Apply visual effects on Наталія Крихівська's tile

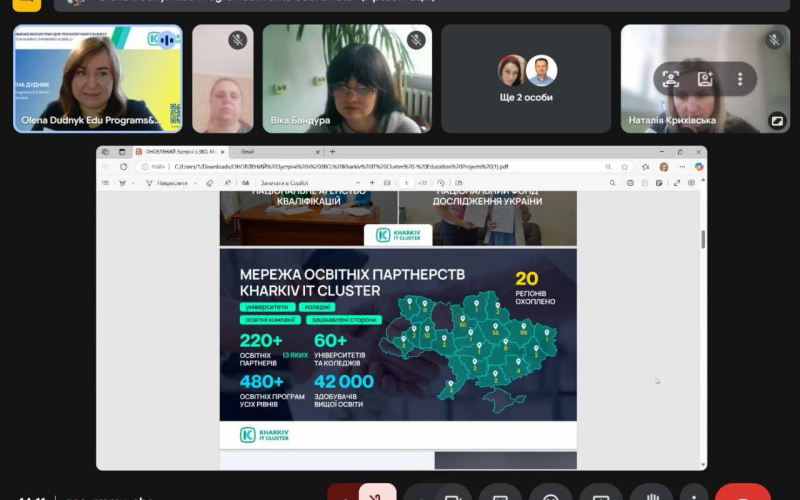point(705,79)
